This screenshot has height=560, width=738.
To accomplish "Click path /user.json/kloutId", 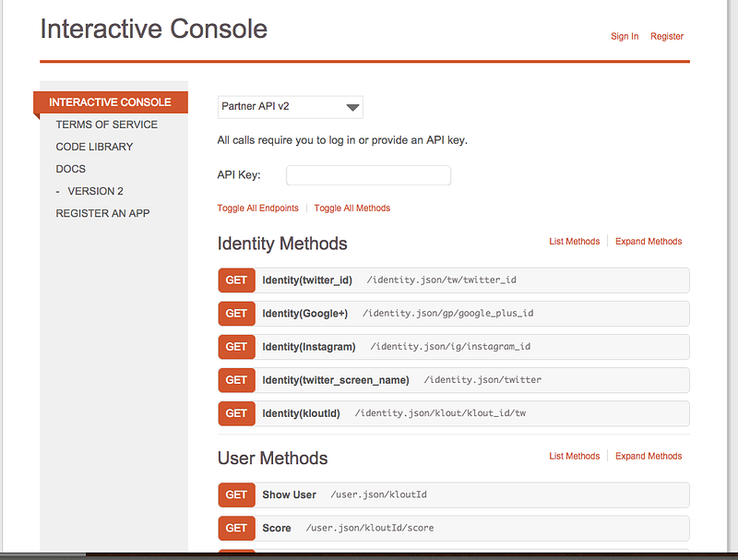I will click(x=378, y=494).
